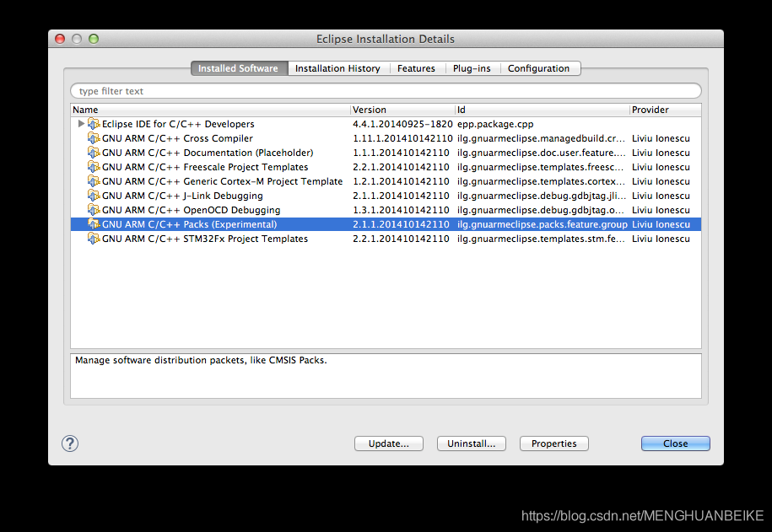This screenshot has height=532, width=772.
Task: Expand the Eclipse IDE for C/C++ Developers tree
Action: [81, 124]
